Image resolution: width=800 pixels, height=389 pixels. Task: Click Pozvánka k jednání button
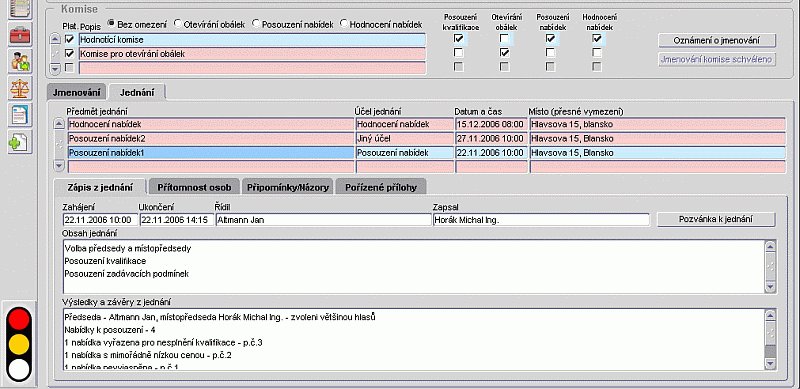[716, 220]
